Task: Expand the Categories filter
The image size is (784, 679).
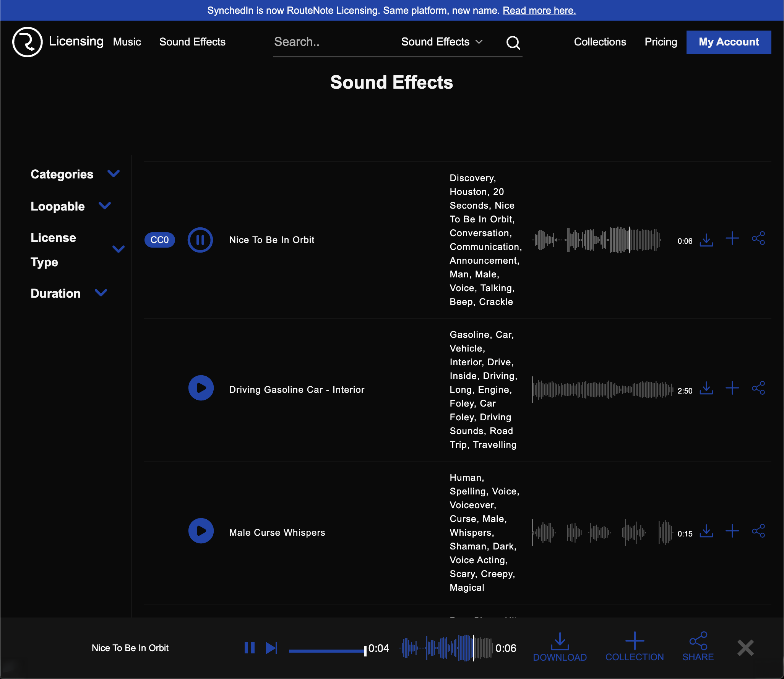Action: point(114,174)
